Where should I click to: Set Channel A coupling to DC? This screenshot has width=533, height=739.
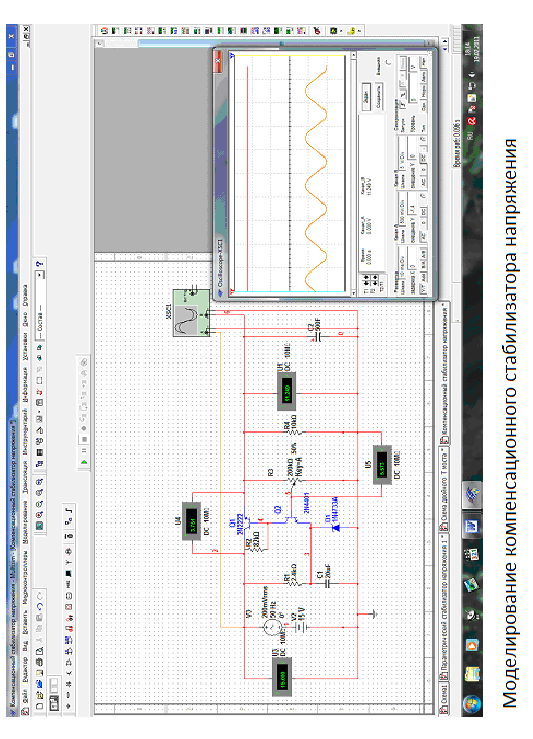pyautogui.click(x=423, y=212)
